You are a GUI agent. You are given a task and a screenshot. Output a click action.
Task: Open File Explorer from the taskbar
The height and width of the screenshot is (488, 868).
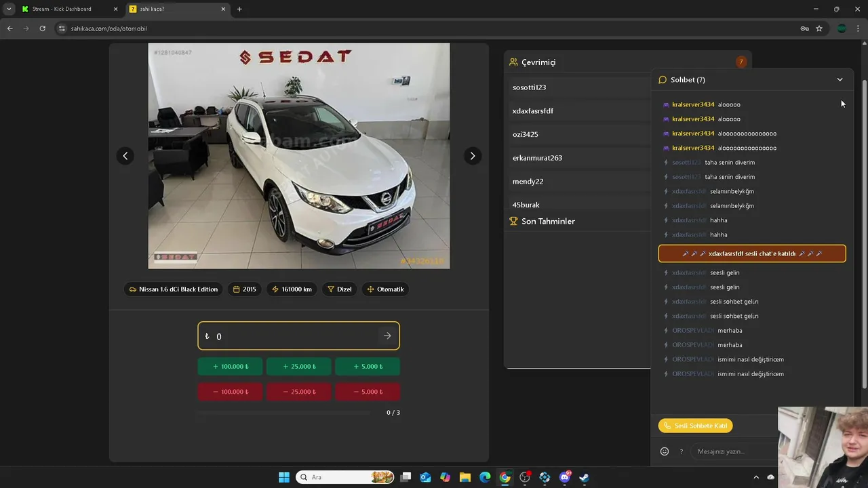[465, 477]
